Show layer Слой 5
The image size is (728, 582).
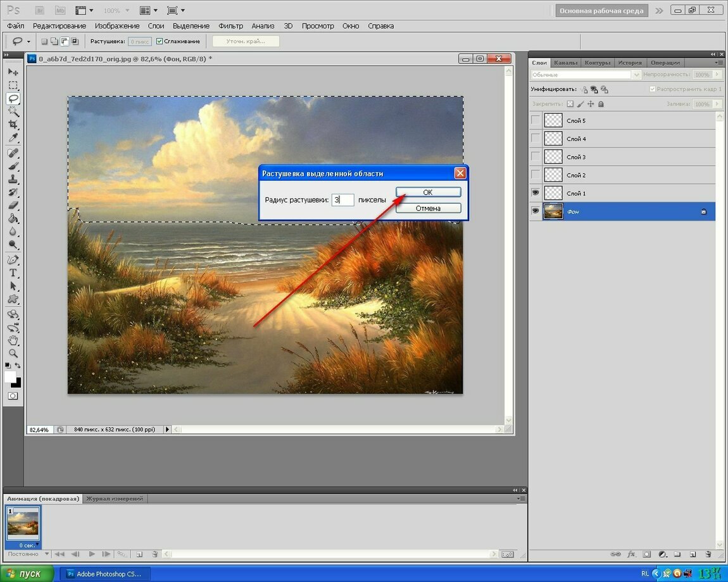pos(536,120)
